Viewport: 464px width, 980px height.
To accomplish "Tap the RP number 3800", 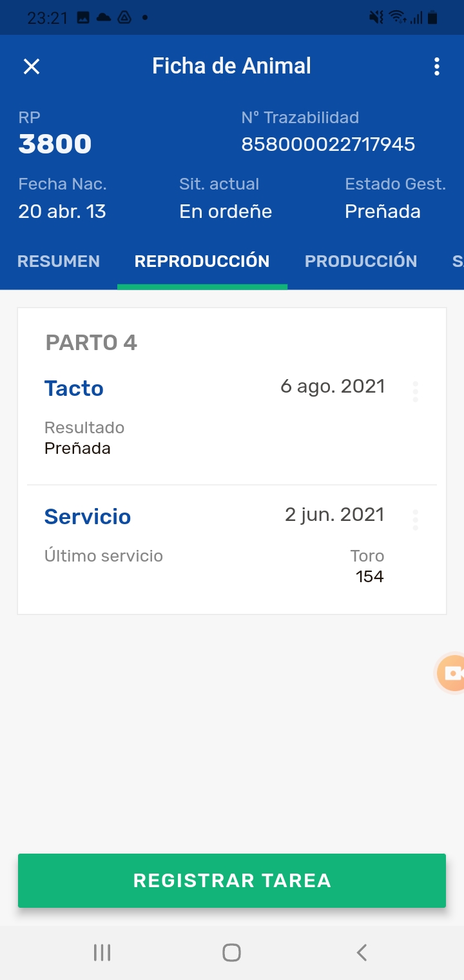I will (55, 144).
